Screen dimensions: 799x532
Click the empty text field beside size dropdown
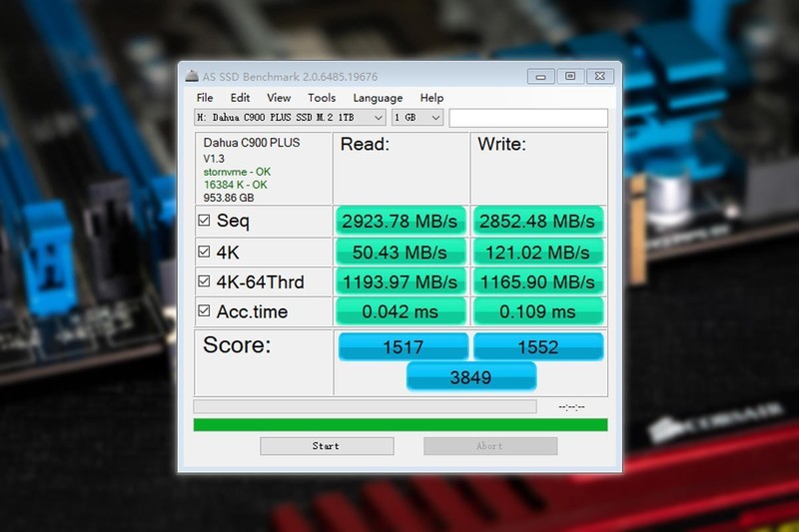(x=528, y=118)
